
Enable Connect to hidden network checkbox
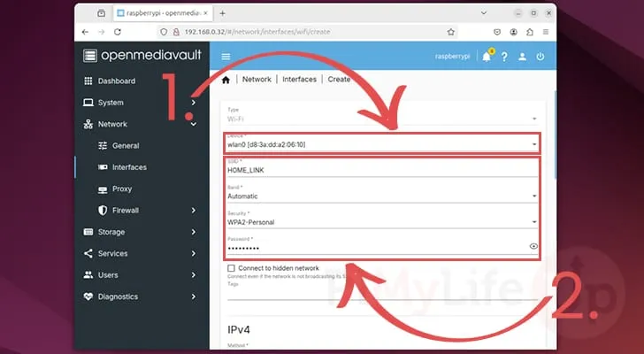coord(231,268)
